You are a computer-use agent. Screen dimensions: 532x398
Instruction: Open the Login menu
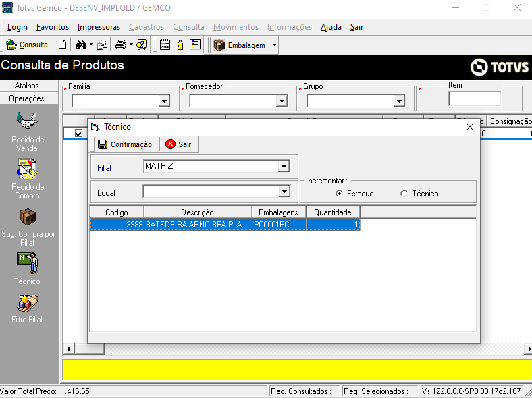pyautogui.click(x=18, y=27)
